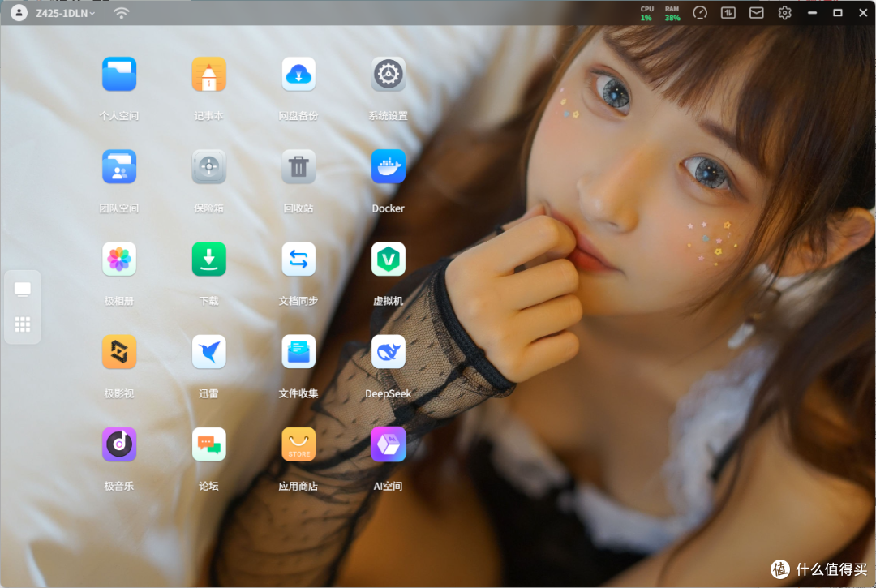The image size is (876, 588).
Task: Open the 论坛 forum app
Action: pos(209,445)
